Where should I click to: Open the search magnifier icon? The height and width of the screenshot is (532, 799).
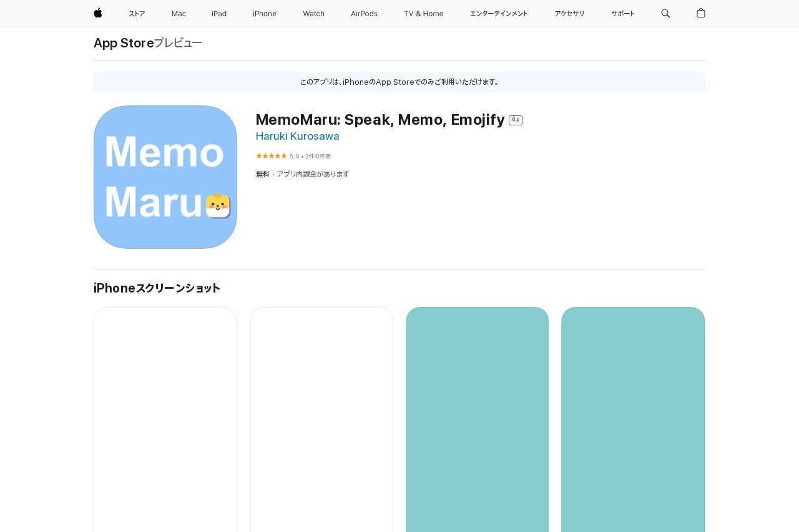coord(665,13)
